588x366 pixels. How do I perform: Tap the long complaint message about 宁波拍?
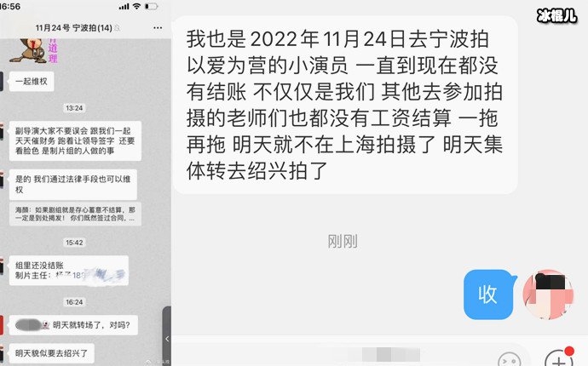coord(345,105)
